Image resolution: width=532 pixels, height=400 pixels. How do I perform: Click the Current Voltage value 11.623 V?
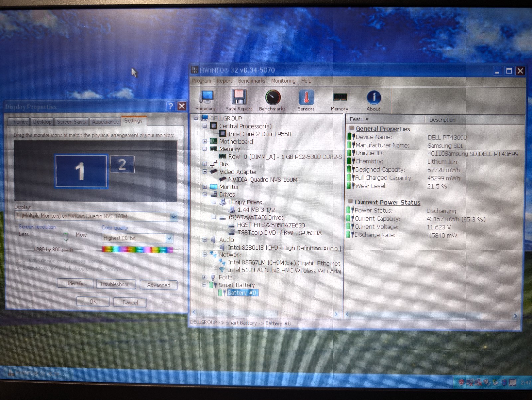tap(439, 227)
